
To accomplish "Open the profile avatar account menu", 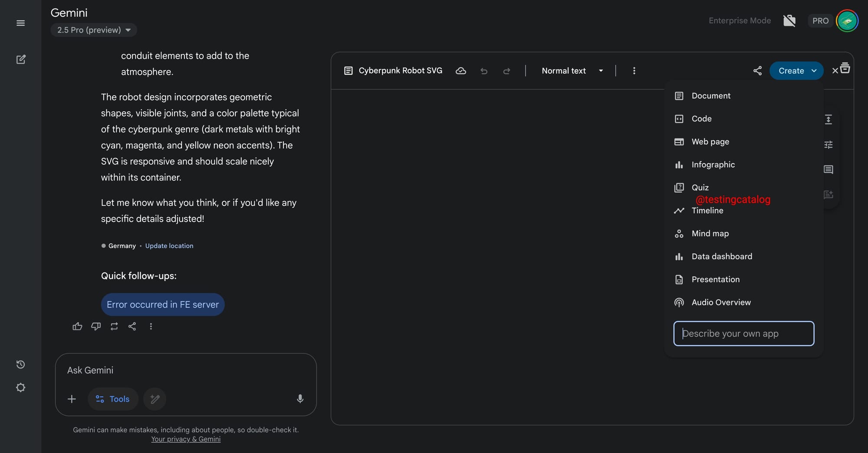I will (847, 21).
